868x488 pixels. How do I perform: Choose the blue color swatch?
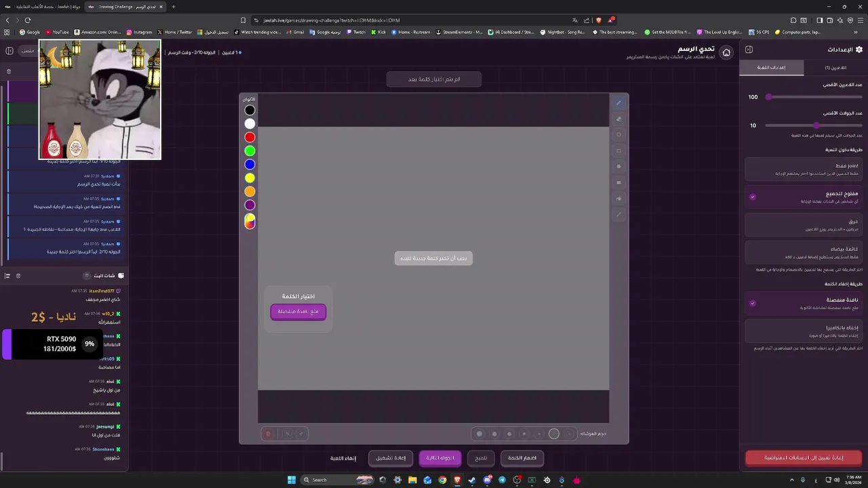[250, 164]
